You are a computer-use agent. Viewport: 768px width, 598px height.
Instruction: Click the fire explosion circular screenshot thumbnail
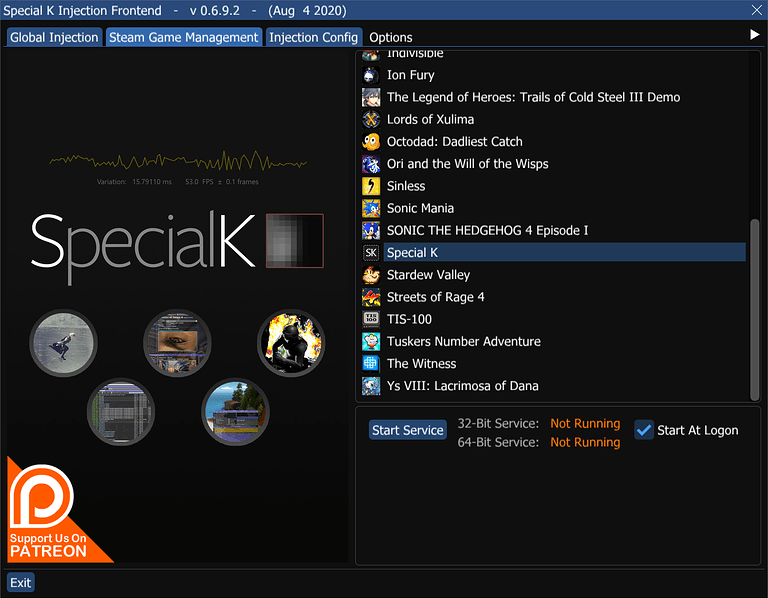[291, 343]
